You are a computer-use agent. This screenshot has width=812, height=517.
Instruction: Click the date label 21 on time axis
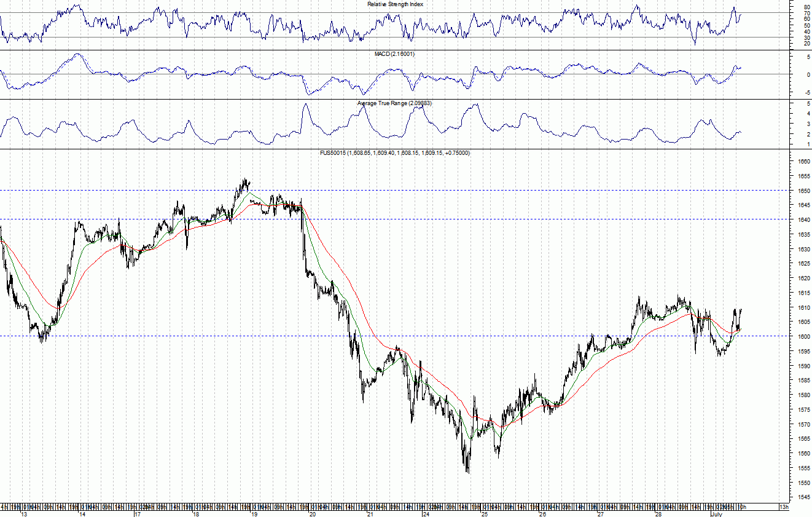click(370, 513)
